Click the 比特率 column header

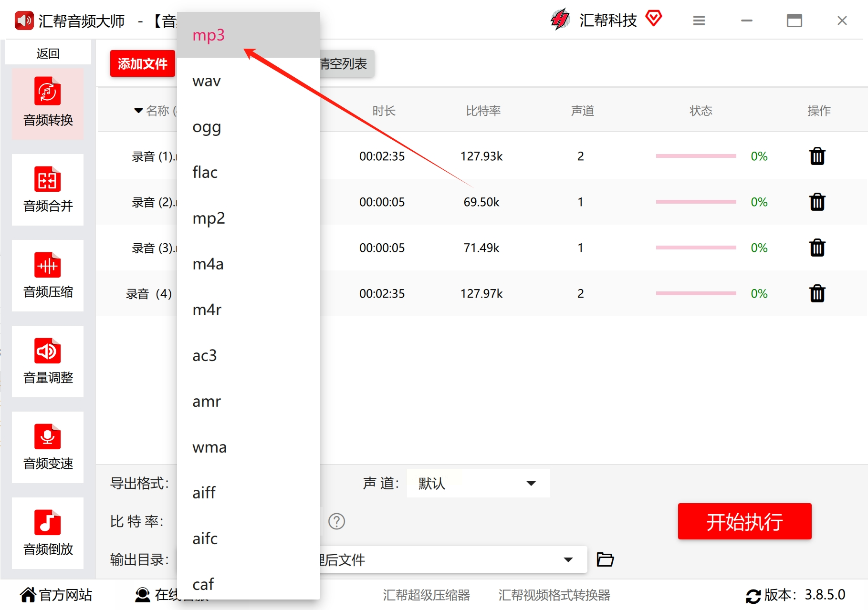point(483,111)
